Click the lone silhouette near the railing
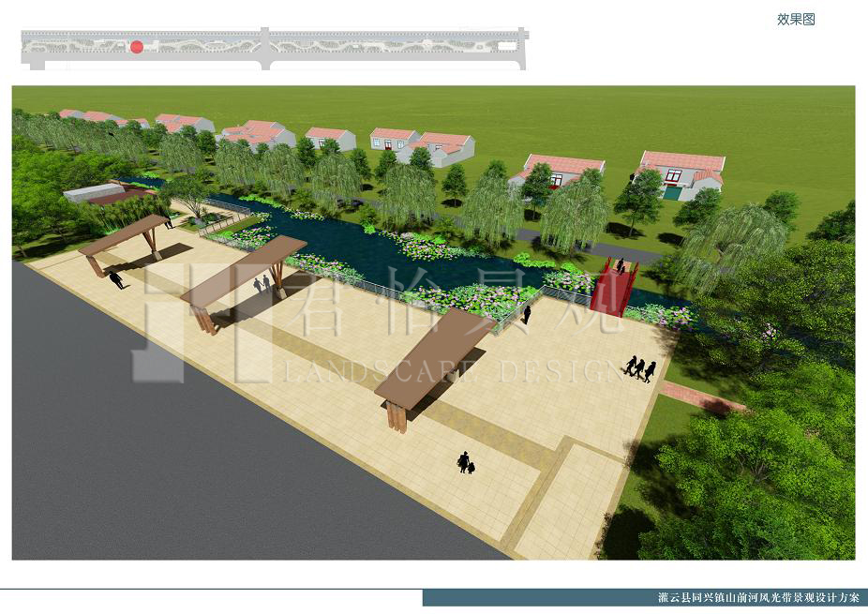Viewport: 868px width, 614px height. 527,314
